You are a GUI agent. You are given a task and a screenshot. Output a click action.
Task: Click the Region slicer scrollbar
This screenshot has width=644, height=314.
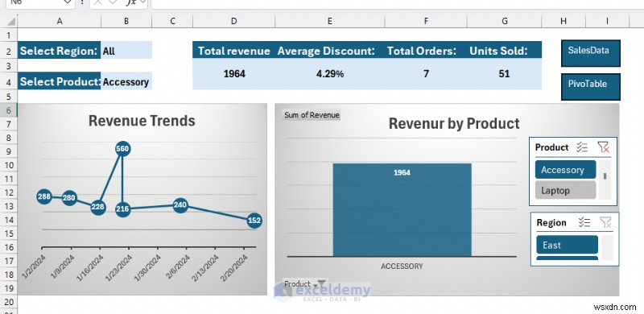click(607, 247)
